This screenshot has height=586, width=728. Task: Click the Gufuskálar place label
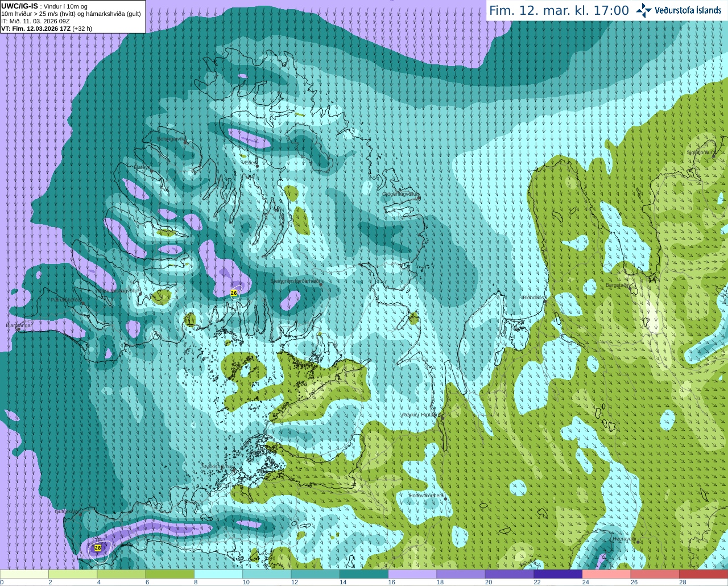pyautogui.click(x=66, y=511)
